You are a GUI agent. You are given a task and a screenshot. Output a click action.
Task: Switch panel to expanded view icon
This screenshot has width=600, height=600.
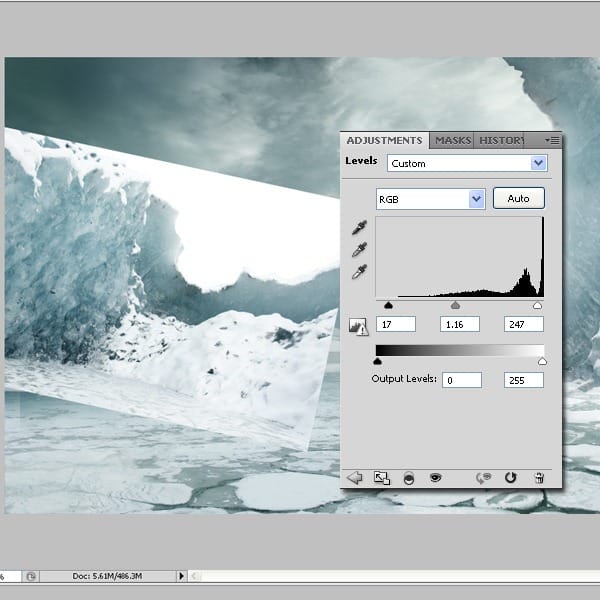(x=381, y=478)
